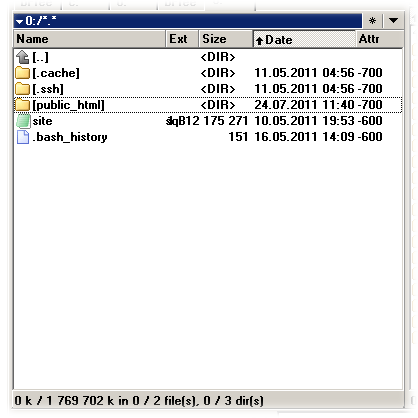This screenshot has height=418, width=418.
Task: Sort files by the Ext column header
Action: [x=182, y=39]
